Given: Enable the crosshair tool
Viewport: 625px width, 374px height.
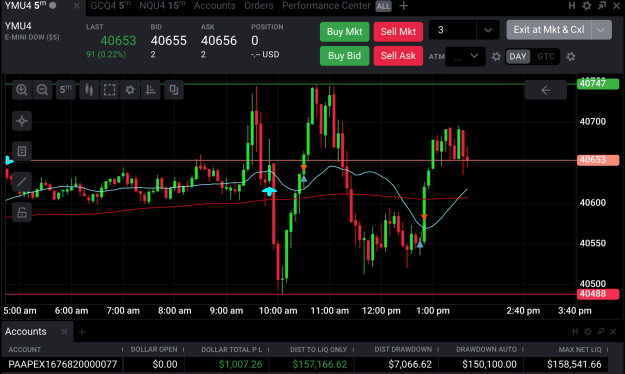Looking at the screenshot, I should [x=22, y=121].
